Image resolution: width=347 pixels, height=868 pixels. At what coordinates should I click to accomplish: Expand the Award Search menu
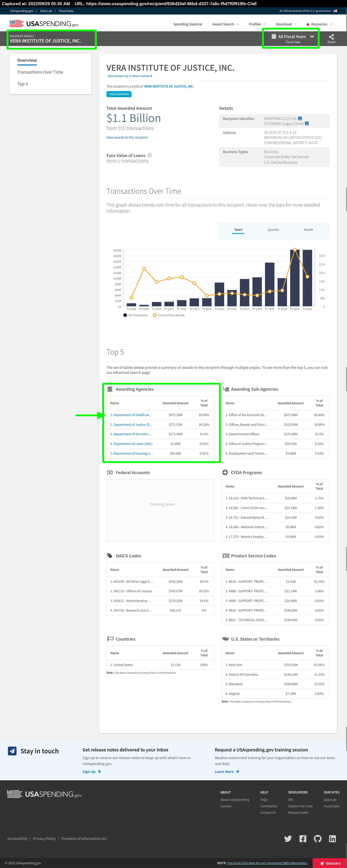226,24
